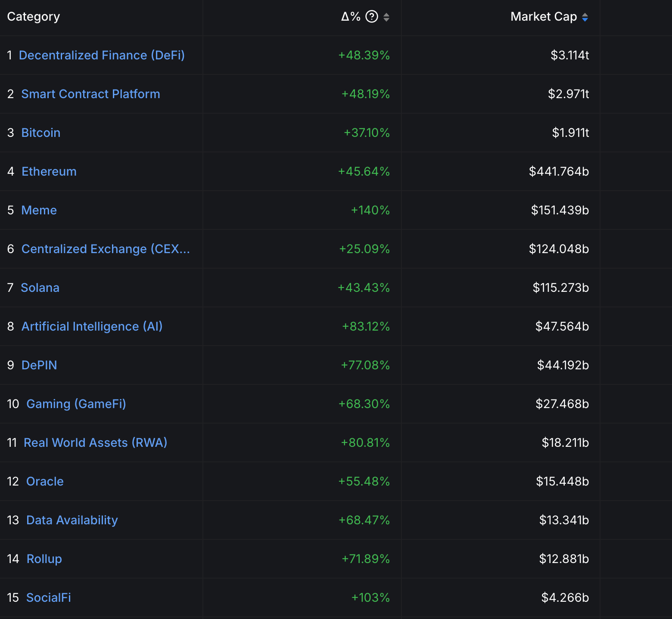Open Decentralized Finance (DeFi) category
Screen dimensions: 672x619
[x=102, y=56]
